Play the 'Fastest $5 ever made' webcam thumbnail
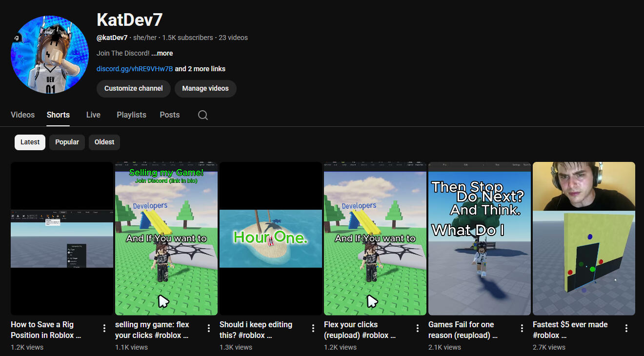The image size is (644, 356). tap(584, 238)
